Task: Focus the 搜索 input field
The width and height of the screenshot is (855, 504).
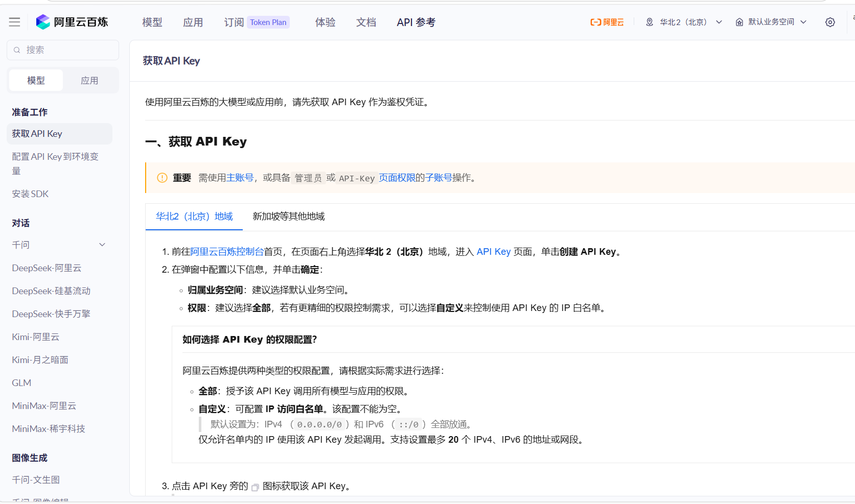Action: (63, 50)
